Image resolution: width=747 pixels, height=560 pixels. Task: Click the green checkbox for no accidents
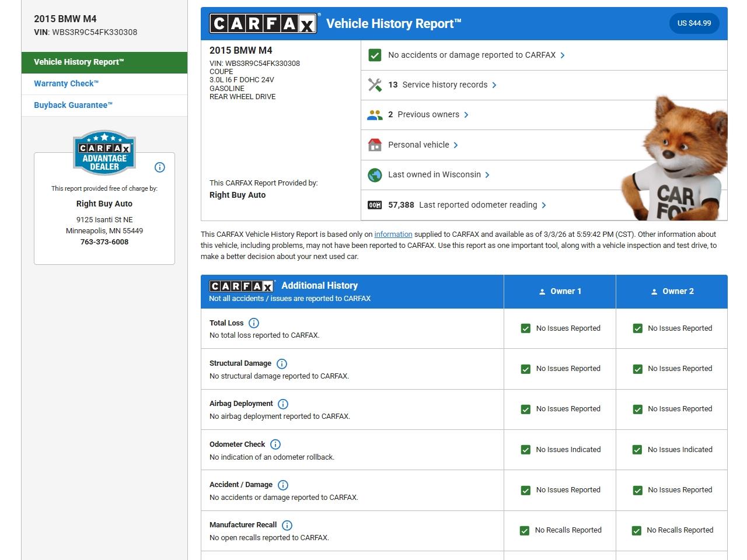[375, 55]
